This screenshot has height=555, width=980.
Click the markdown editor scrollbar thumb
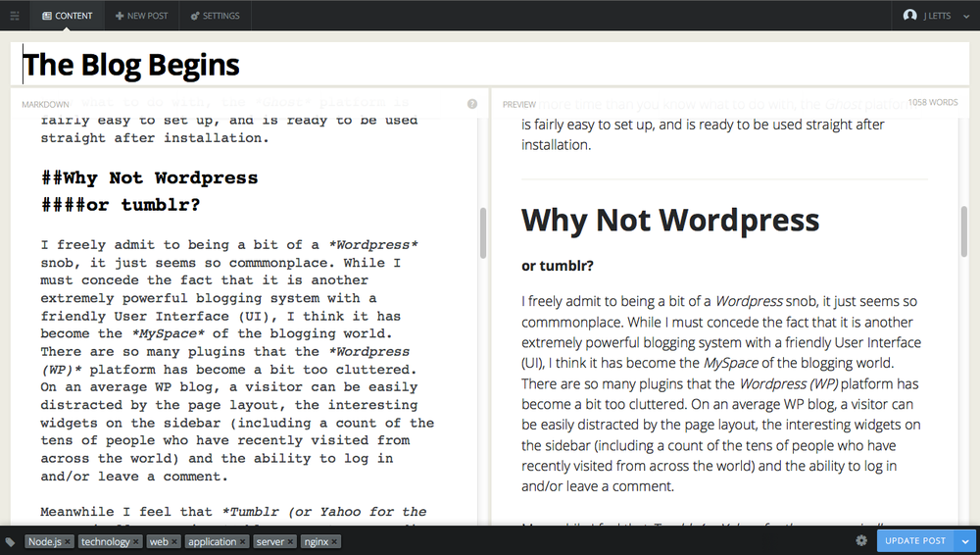[482, 232]
